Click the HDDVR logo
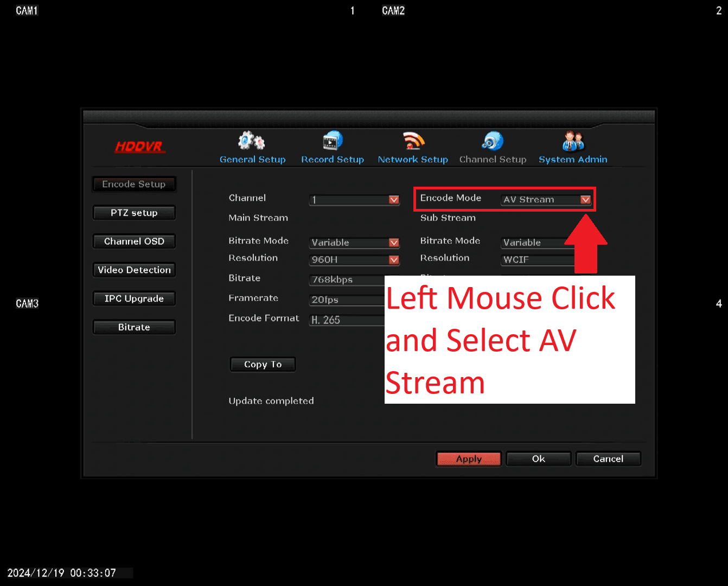This screenshot has height=586, width=728. [140, 146]
